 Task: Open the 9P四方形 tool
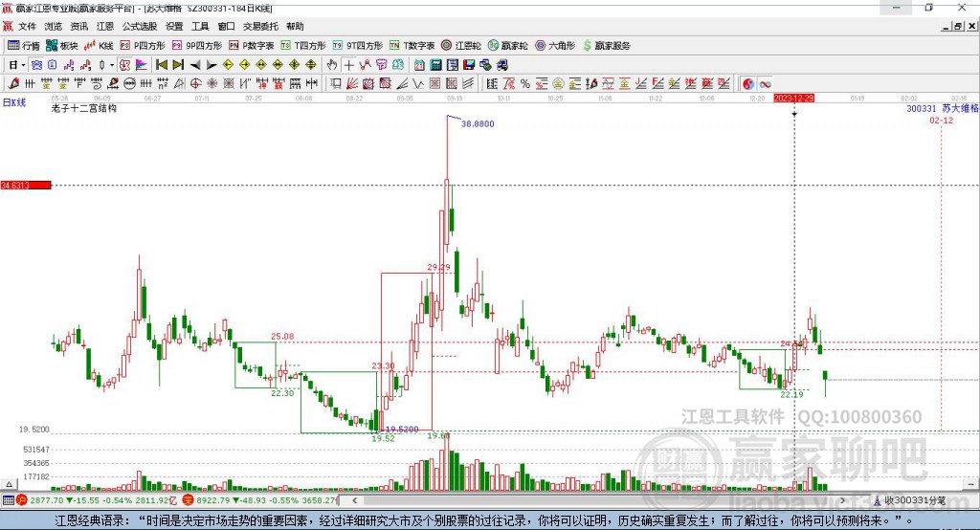click(x=197, y=46)
